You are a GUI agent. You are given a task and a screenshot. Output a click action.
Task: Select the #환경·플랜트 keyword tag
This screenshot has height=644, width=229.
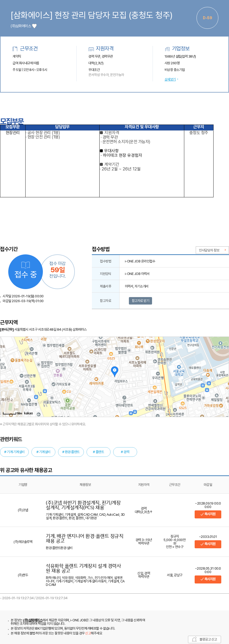71,452
